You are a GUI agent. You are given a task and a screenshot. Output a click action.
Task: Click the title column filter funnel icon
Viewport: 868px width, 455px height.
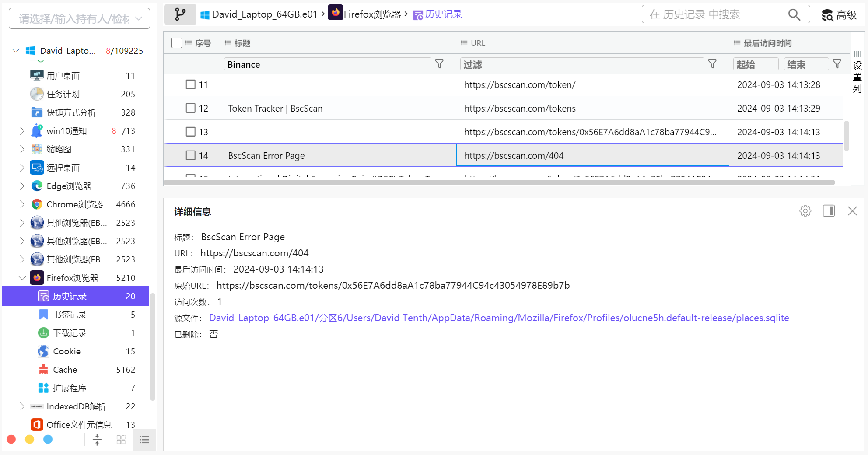(x=439, y=64)
